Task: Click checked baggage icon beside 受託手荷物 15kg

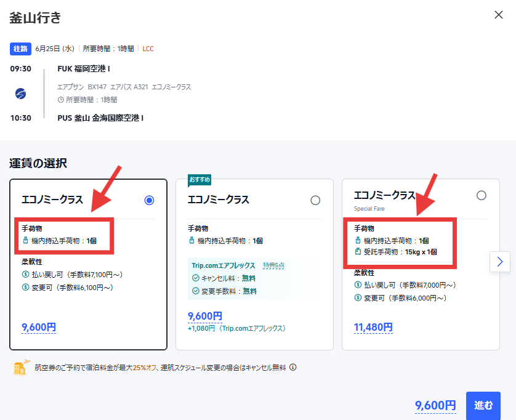Action: coord(358,252)
